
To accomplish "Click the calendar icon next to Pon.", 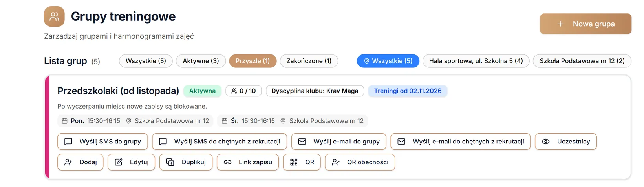I will (x=65, y=121).
